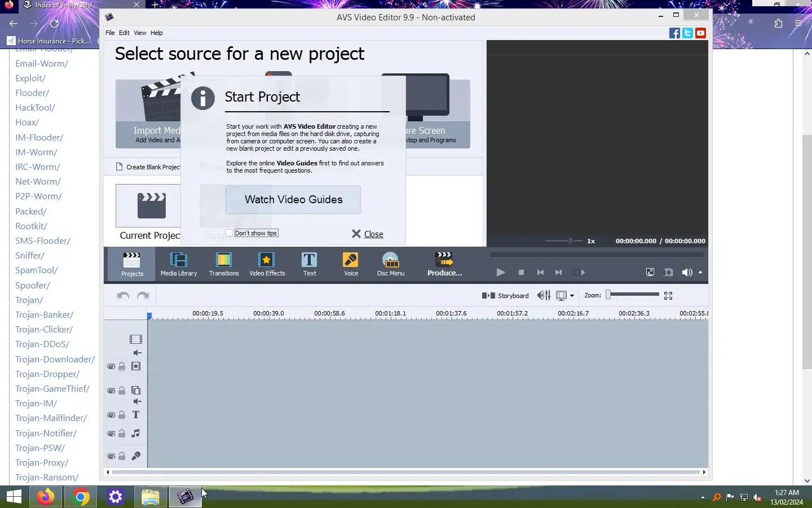Click the music track note icon
This screenshot has height=508, width=812.
(x=136, y=433)
